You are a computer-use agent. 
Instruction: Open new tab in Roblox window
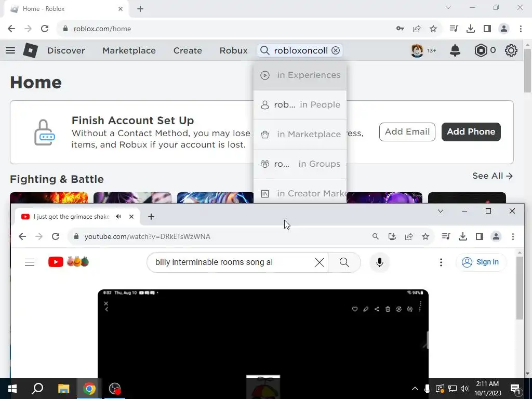click(140, 9)
